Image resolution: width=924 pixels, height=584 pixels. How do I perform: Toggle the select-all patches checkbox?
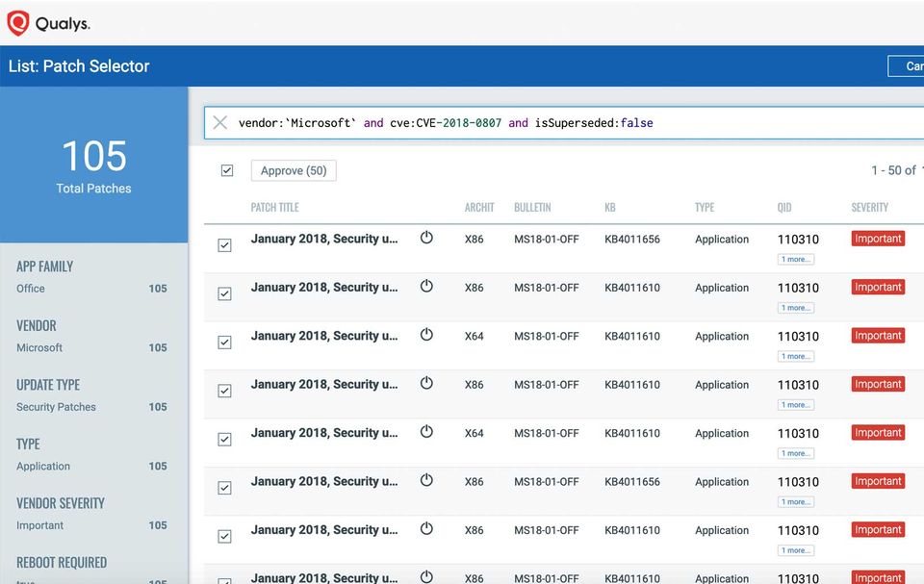coord(227,170)
